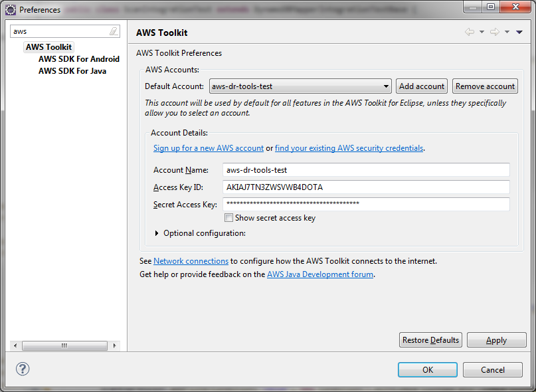Expand the Optional configuration section
536x392 pixels.
tap(157, 233)
